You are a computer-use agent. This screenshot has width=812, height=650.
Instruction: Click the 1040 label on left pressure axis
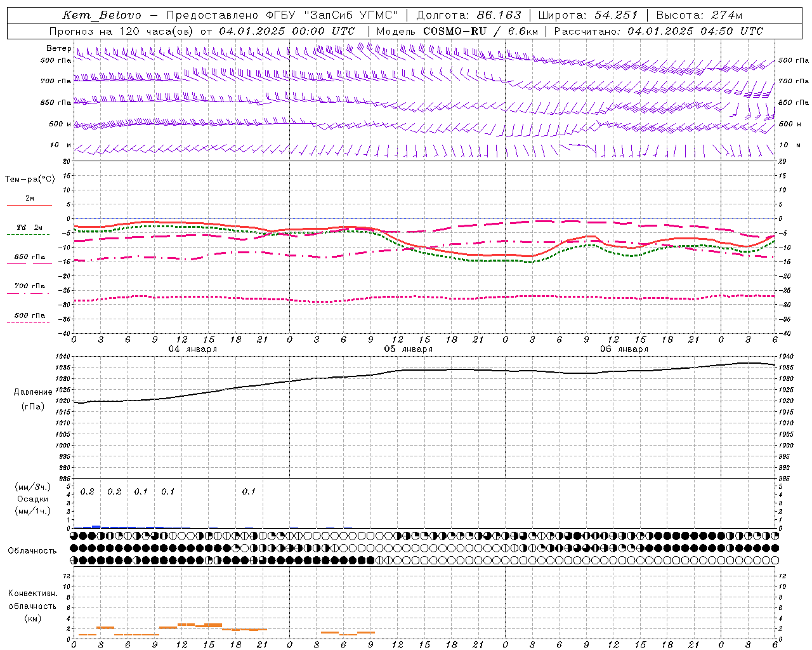64,357
